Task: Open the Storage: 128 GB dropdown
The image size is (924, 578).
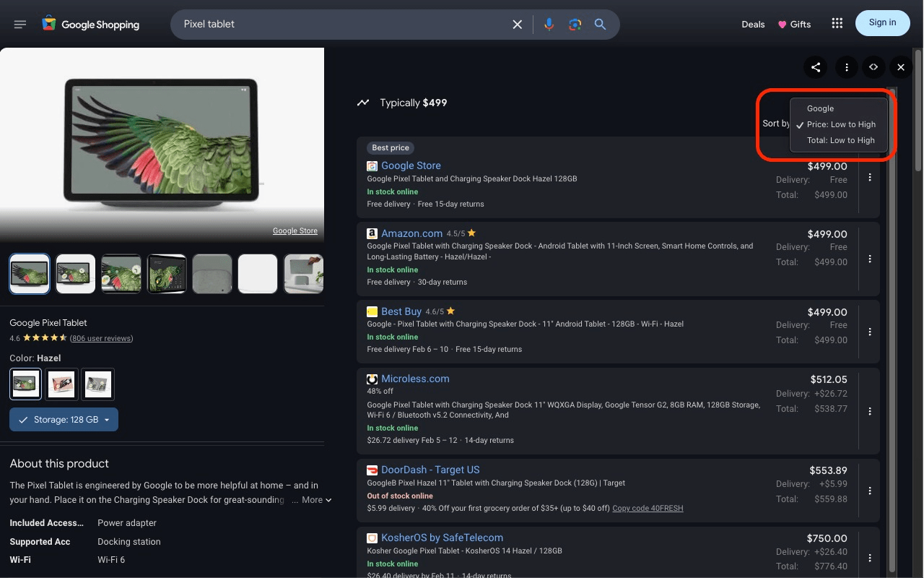Action: pyautogui.click(x=64, y=420)
